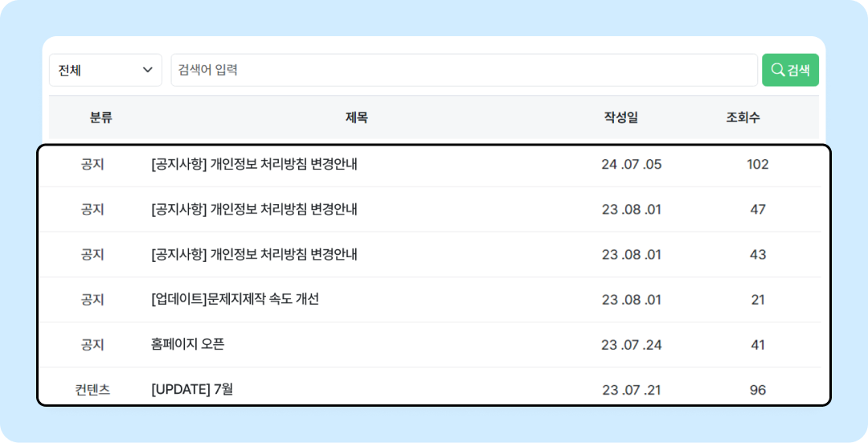The image size is (868, 443).
Task: Sort by the 분류 column header
Action: pyautogui.click(x=100, y=117)
